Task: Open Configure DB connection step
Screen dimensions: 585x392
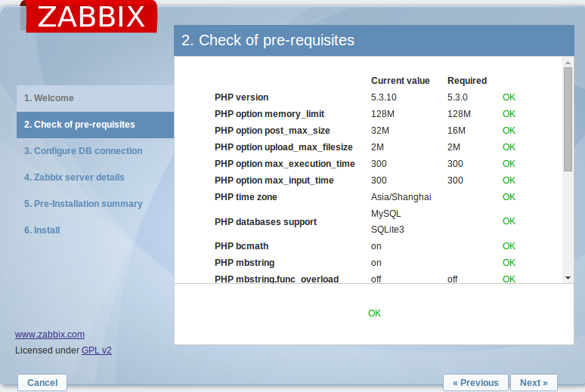Action: (83, 151)
